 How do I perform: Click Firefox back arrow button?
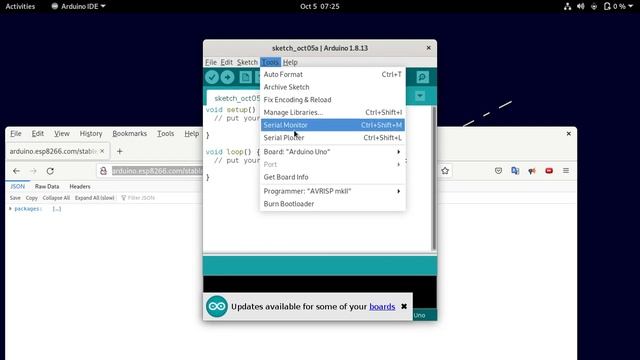[16, 171]
